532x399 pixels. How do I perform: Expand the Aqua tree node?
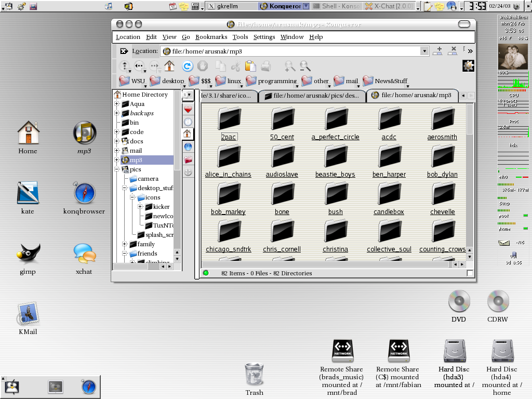pyautogui.click(x=117, y=104)
